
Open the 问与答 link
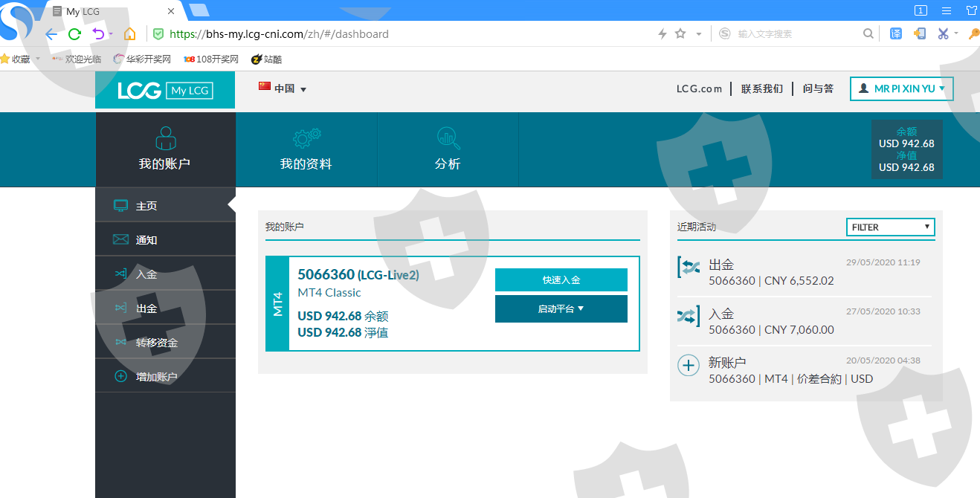pos(818,88)
